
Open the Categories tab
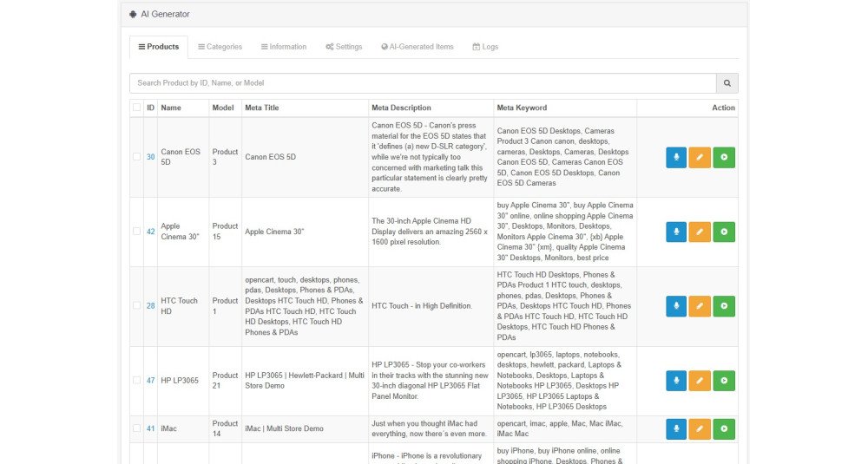point(220,47)
